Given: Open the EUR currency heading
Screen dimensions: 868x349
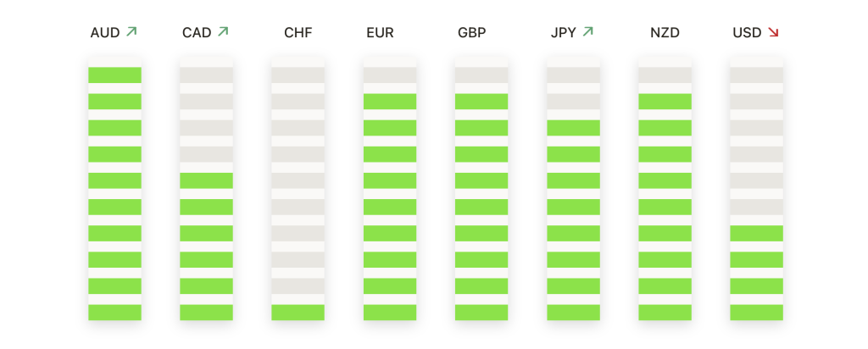Looking at the screenshot, I should 380,33.
